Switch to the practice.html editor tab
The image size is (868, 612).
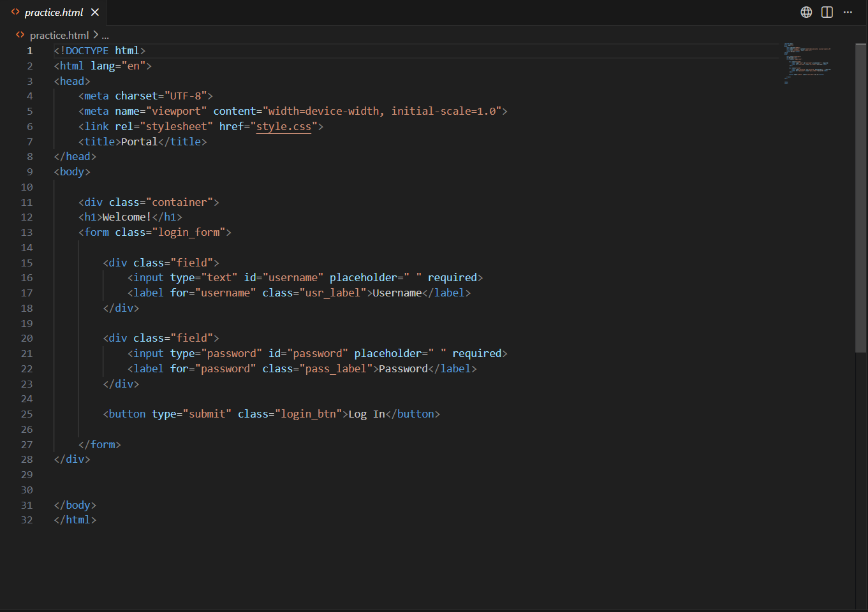point(54,12)
